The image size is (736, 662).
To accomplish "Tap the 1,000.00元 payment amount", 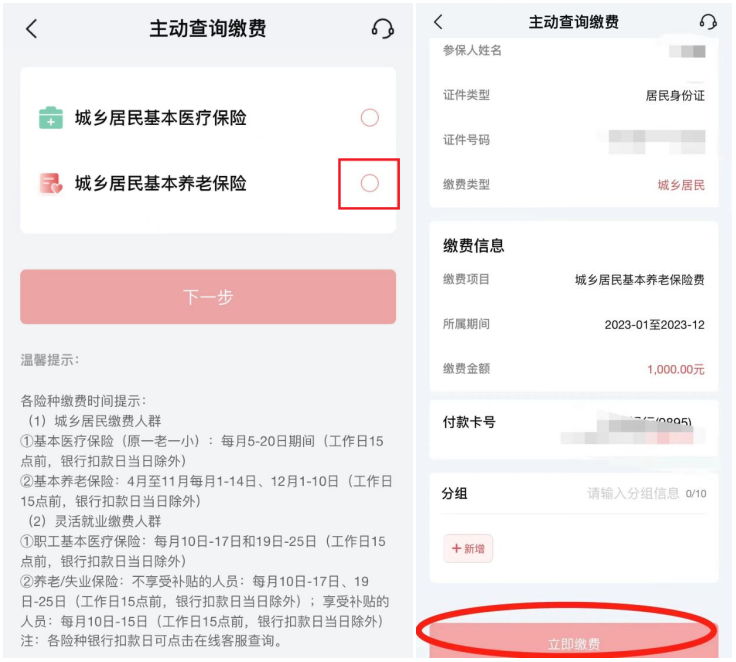I will pos(675,369).
